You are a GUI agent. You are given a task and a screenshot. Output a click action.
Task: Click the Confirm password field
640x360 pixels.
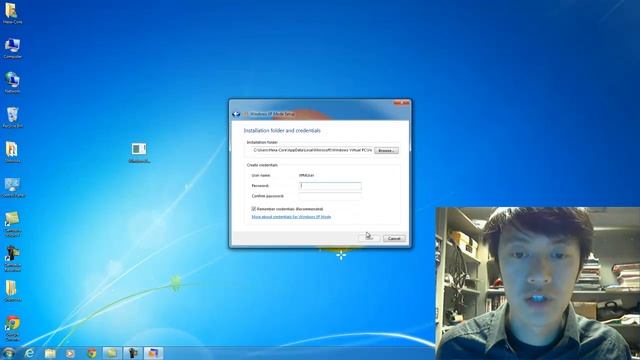[x=330, y=196]
